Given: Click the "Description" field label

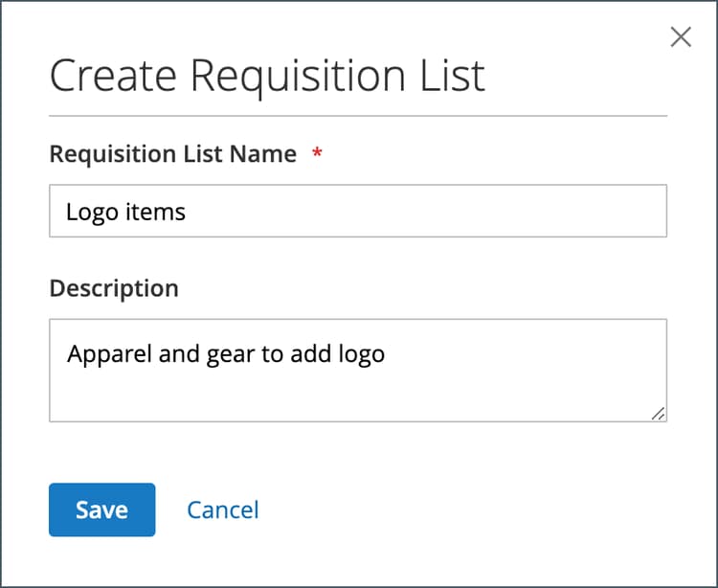Looking at the screenshot, I should pyautogui.click(x=114, y=288).
